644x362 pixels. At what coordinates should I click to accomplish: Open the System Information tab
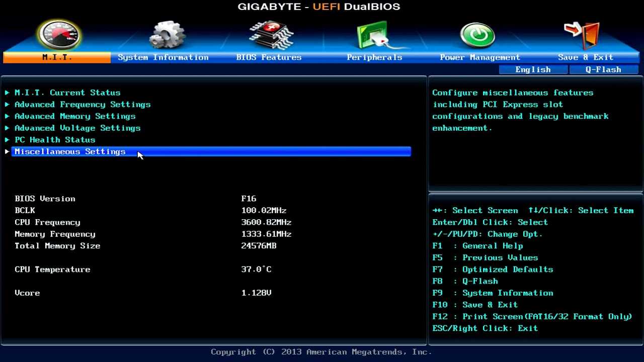point(163,57)
